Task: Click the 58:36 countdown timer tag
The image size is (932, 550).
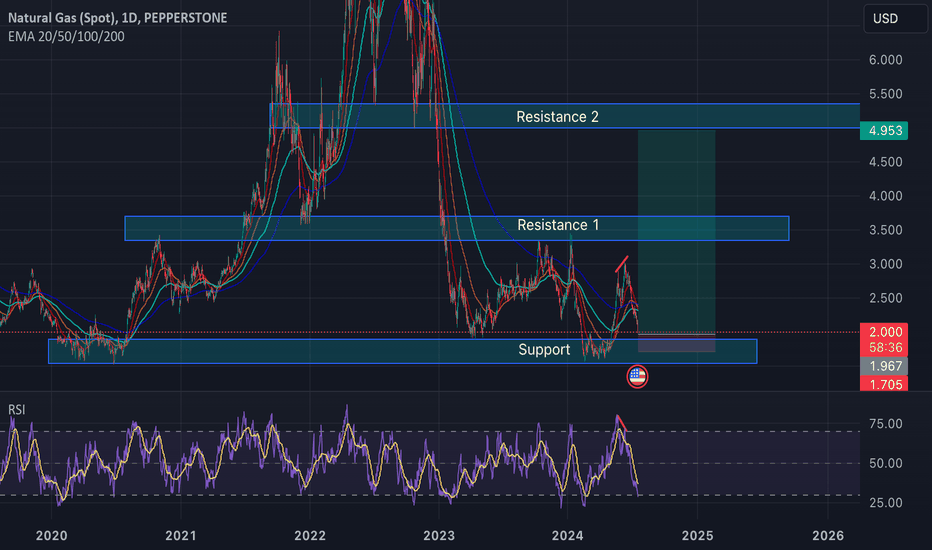Action: click(x=884, y=348)
